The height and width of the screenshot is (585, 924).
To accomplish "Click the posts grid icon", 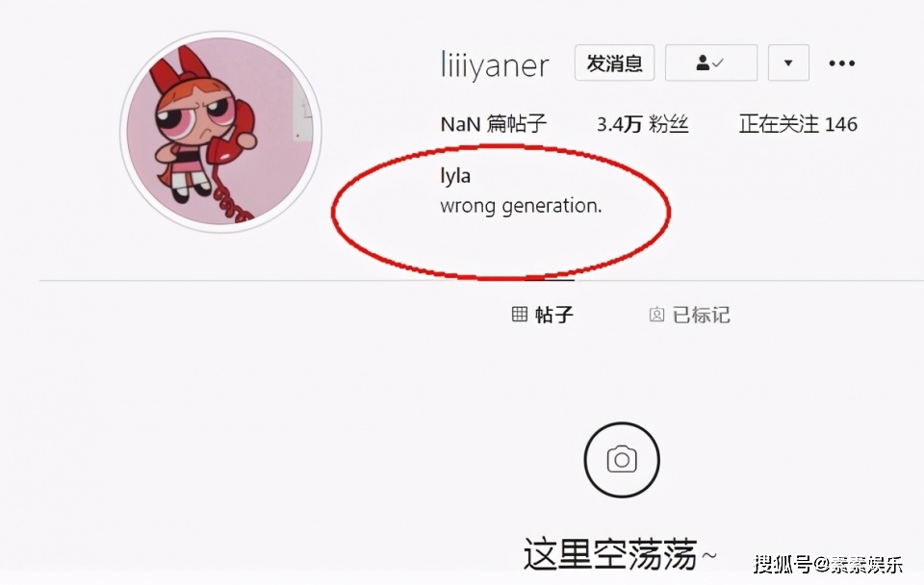I will tap(519, 314).
